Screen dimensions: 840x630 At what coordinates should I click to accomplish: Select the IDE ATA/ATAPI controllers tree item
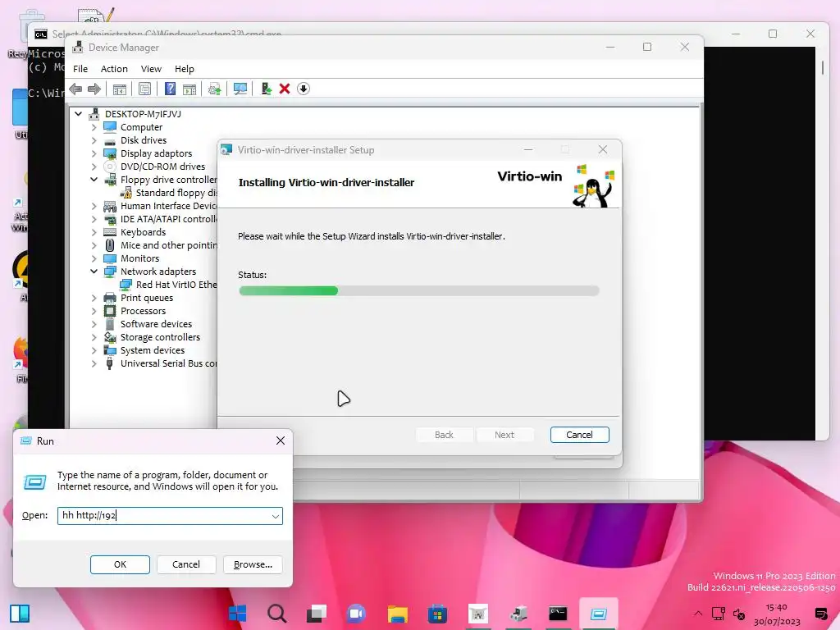(169, 219)
